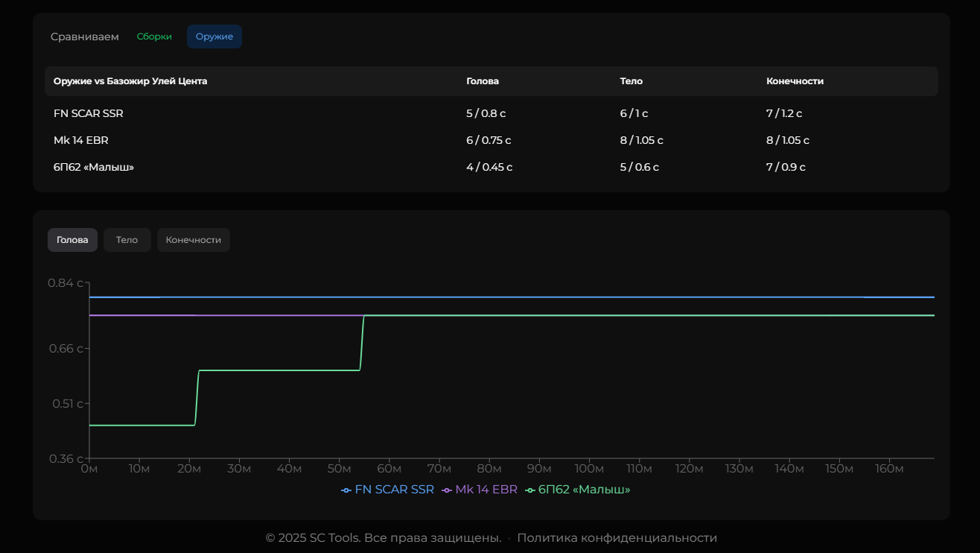
Task: Click header Оружие vs Базожир Улей Цента
Action: tap(130, 81)
